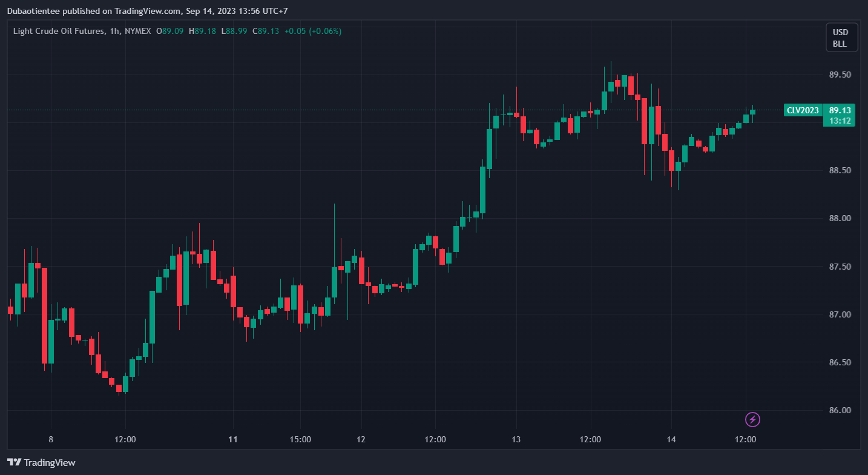Click the purple lightning bolt icon
Viewport: 868px width, 475px height.
point(752,419)
